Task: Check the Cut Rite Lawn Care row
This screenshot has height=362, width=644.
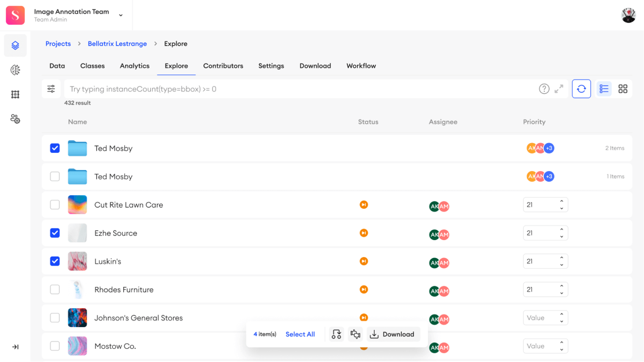Action: (x=55, y=205)
